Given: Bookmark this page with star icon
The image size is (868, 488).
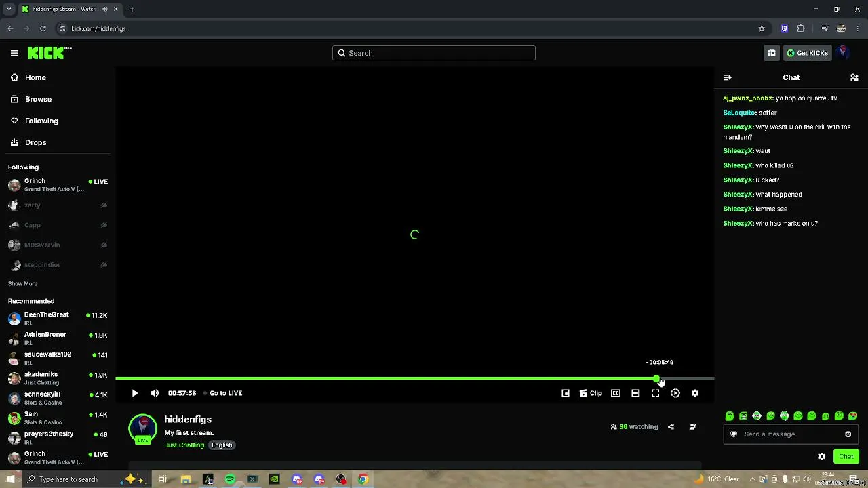Looking at the screenshot, I should point(762,28).
